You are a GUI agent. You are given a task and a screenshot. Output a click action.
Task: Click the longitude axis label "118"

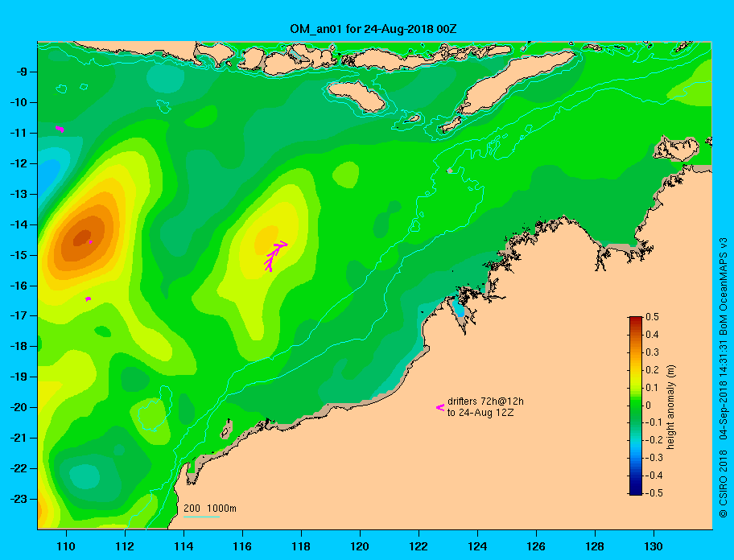301,546
